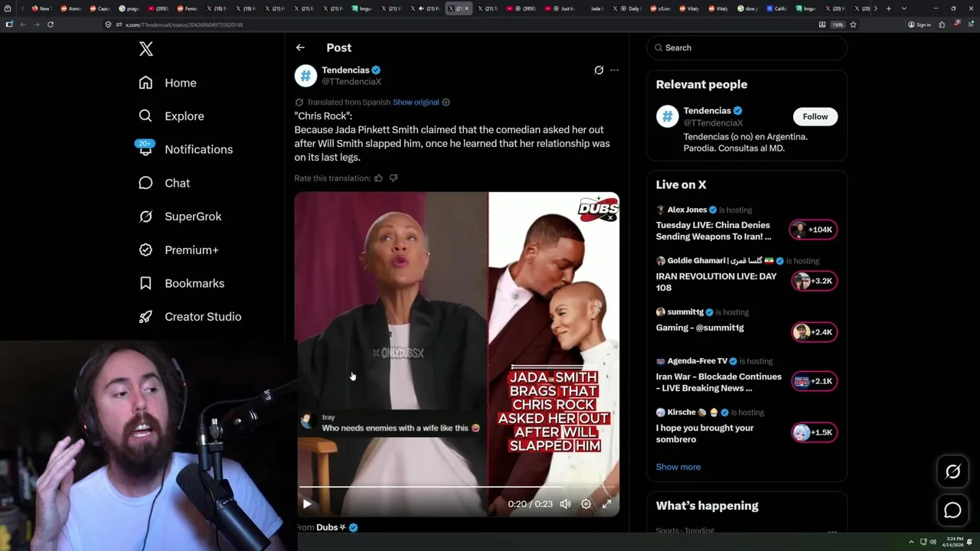The image size is (980, 551).
Task: Join Agenda-Free TV live +2.1K
Action: pos(813,381)
